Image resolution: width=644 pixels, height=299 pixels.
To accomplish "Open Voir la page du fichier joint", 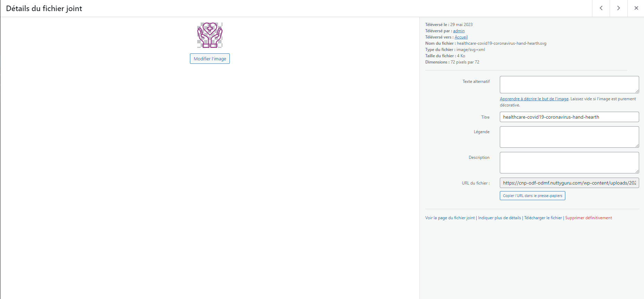I will tap(450, 218).
